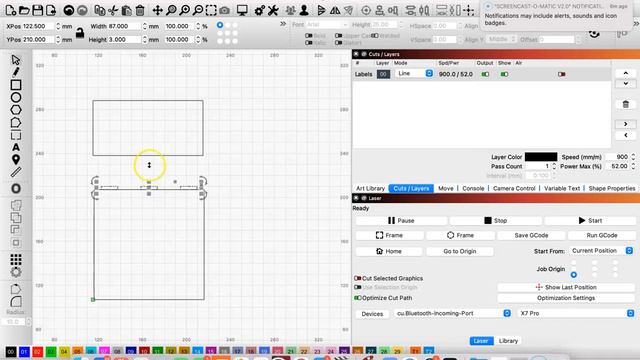
Task: Delete layer using the Cuts panel trash icon
Action: click(626, 104)
